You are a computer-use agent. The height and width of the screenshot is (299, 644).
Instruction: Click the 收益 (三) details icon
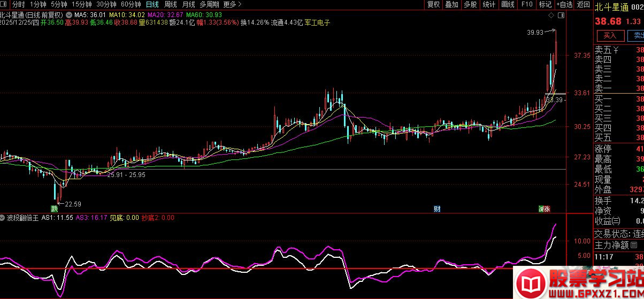tap(616, 221)
